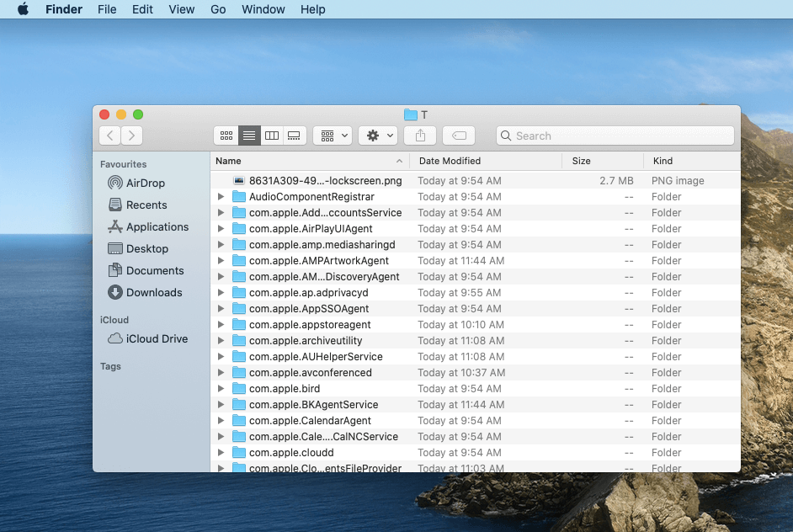Click the Today at 10:10 AM date

point(460,325)
